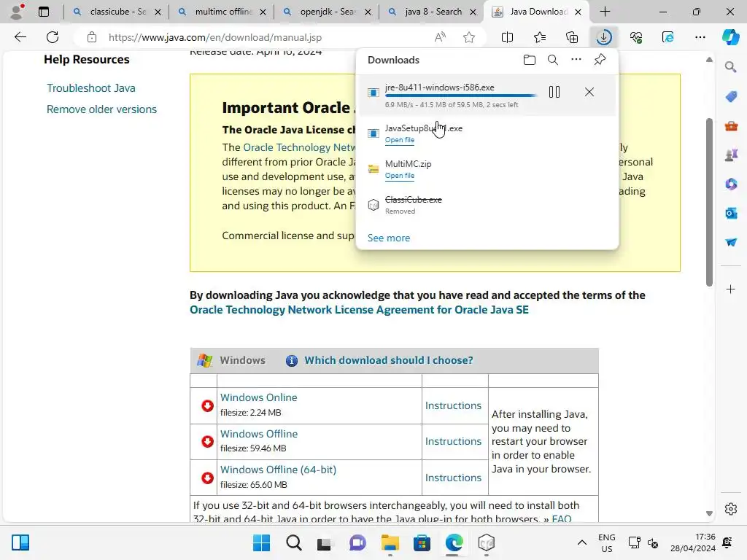Show hidden system tray icons
This screenshot has height=560, width=747.
pyautogui.click(x=581, y=542)
